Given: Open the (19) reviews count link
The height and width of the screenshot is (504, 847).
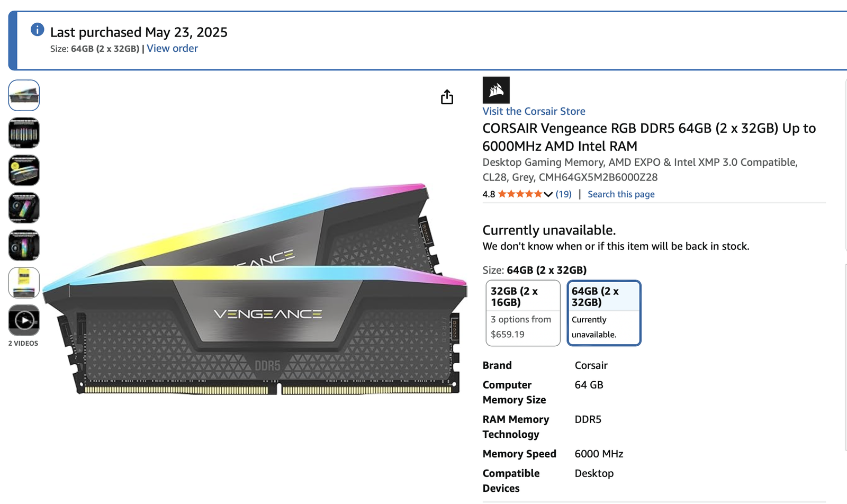Looking at the screenshot, I should [x=563, y=194].
